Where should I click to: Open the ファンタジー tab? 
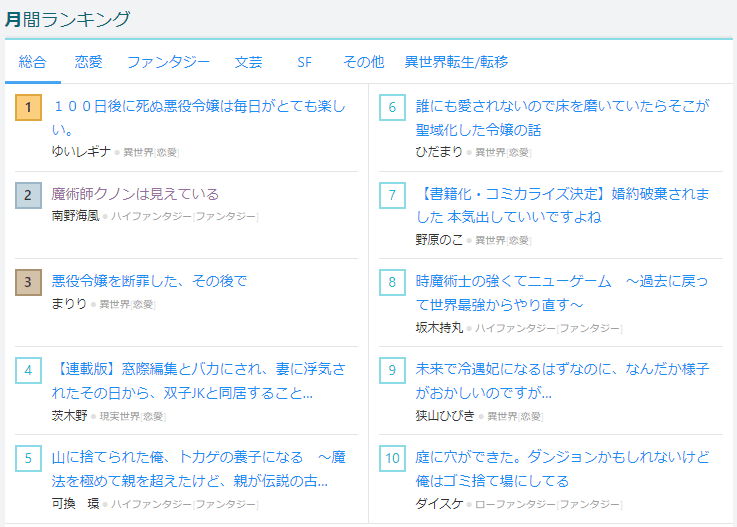tap(168, 62)
